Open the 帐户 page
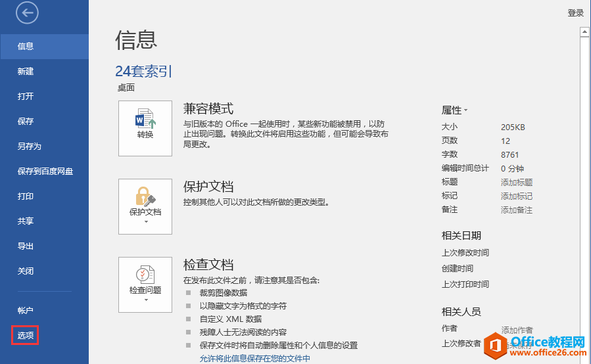Screen dimensions: 591x364 tap(26, 310)
